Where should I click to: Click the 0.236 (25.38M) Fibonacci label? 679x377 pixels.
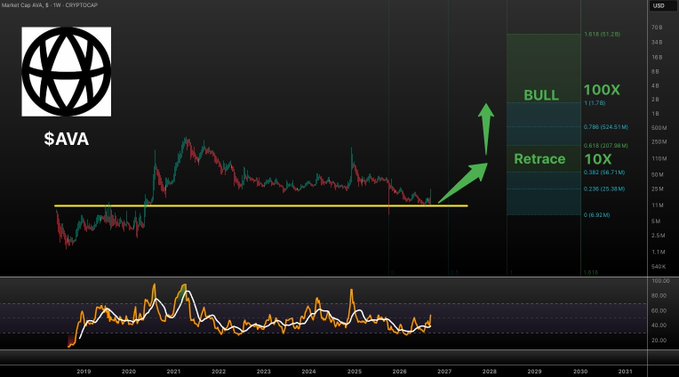(x=604, y=189)
